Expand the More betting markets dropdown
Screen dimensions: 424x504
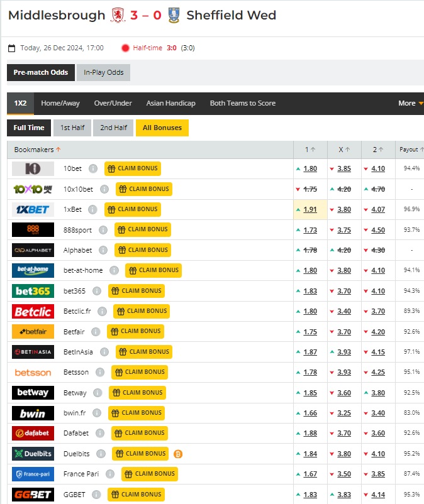[x=410, y=103]
